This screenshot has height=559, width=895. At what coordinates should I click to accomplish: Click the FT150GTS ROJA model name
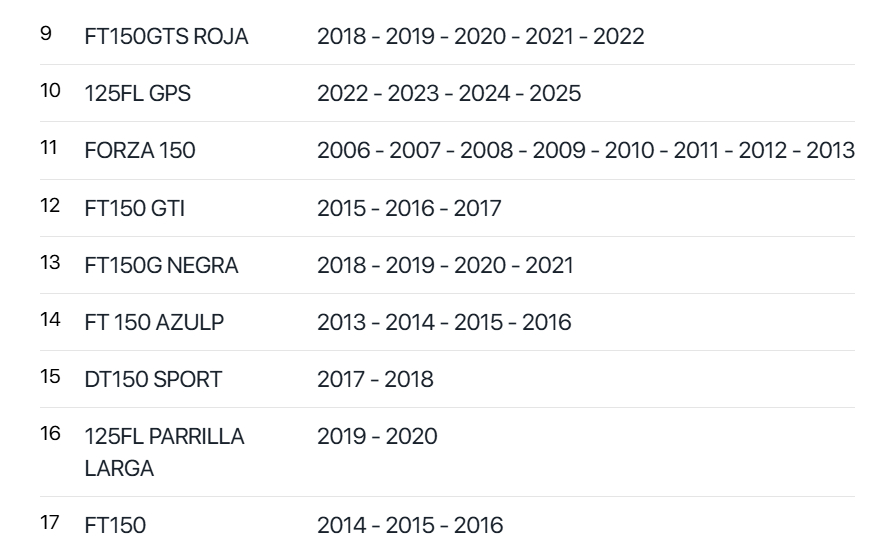(x=166, y=37)
